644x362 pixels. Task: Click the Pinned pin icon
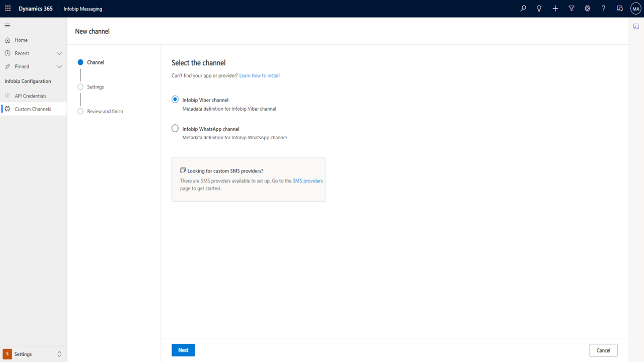tap(8, 66)
